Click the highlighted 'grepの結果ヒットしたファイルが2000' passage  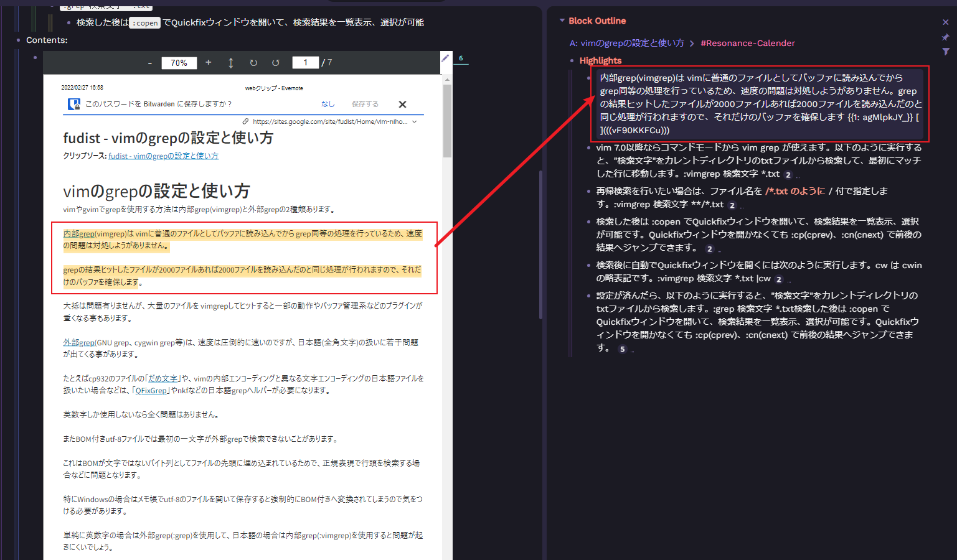(242, 276)
